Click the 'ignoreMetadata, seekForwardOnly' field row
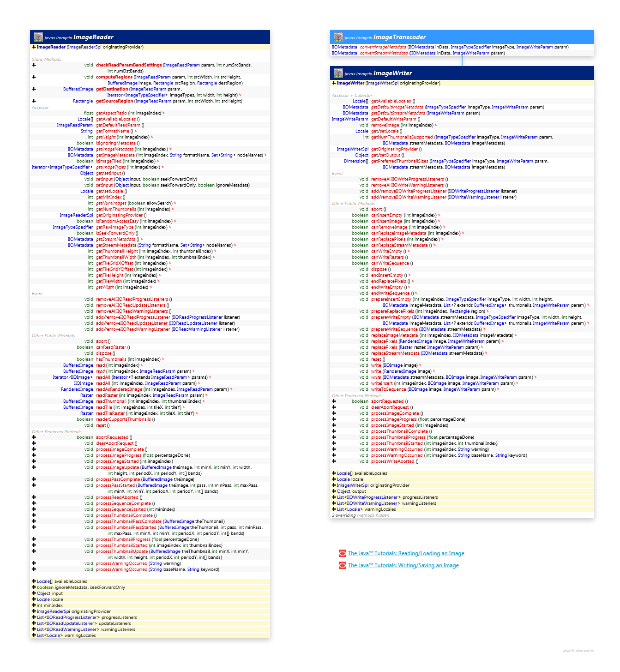 [x=150, y=587]
